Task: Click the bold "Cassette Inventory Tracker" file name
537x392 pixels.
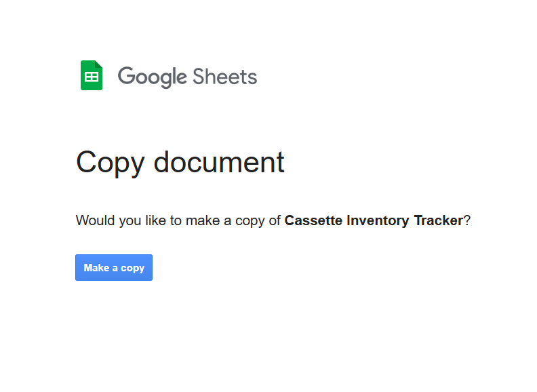Action: point(374,220)
